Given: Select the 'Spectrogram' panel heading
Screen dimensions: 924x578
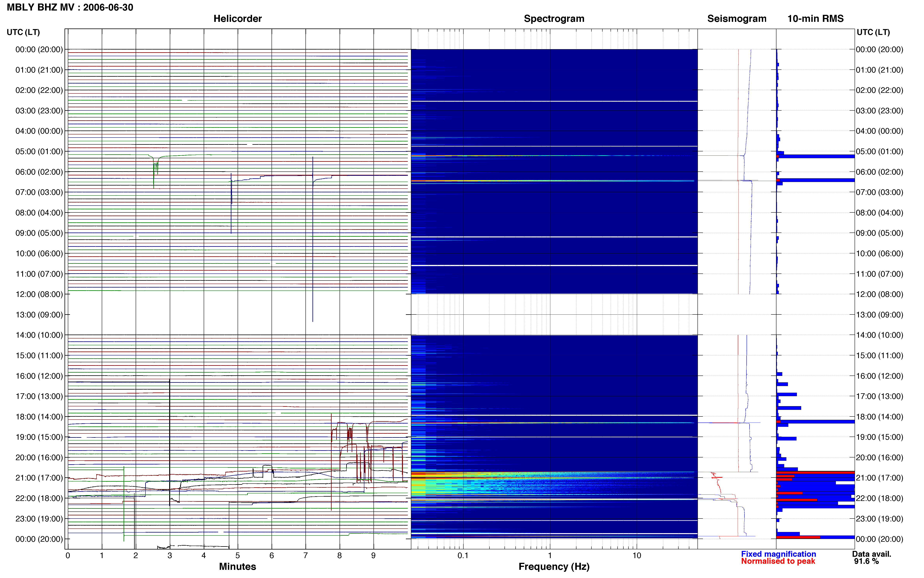Looking at the screenshot, I should [x=554, y=18].
